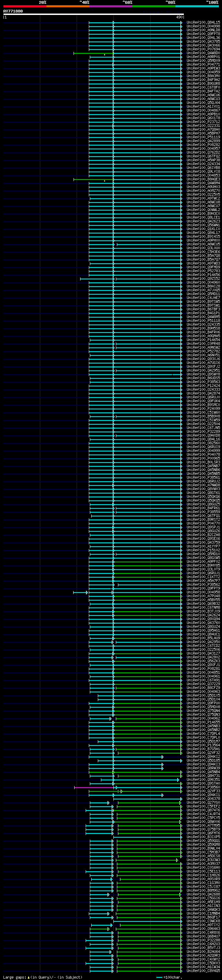Open hit UniRef100_B8A3M0
The image size is (222, 980).
pyautogui.click(x=203, y=76)
